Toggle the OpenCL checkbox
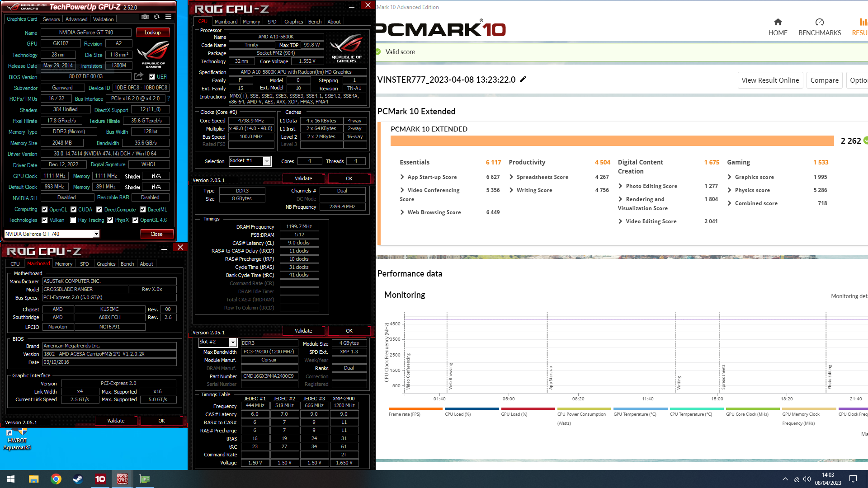This screenshot has height=488, width=868. (45, 210)
